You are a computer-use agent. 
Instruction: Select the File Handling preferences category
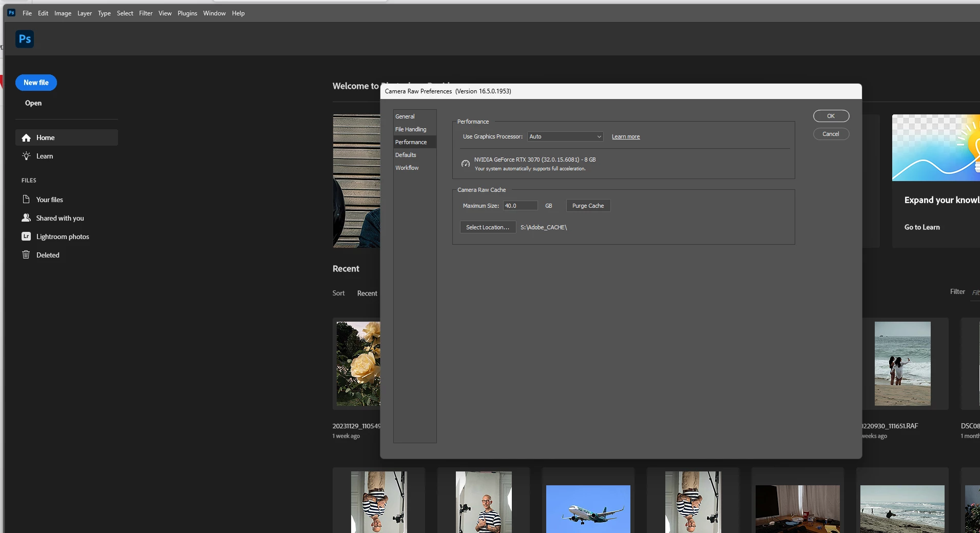[415, 129]
